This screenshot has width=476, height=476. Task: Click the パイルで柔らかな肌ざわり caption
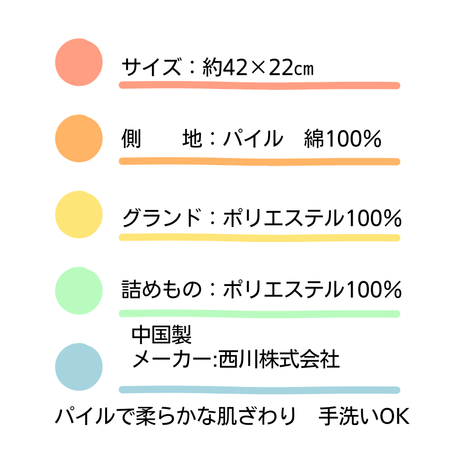[176, 416]
